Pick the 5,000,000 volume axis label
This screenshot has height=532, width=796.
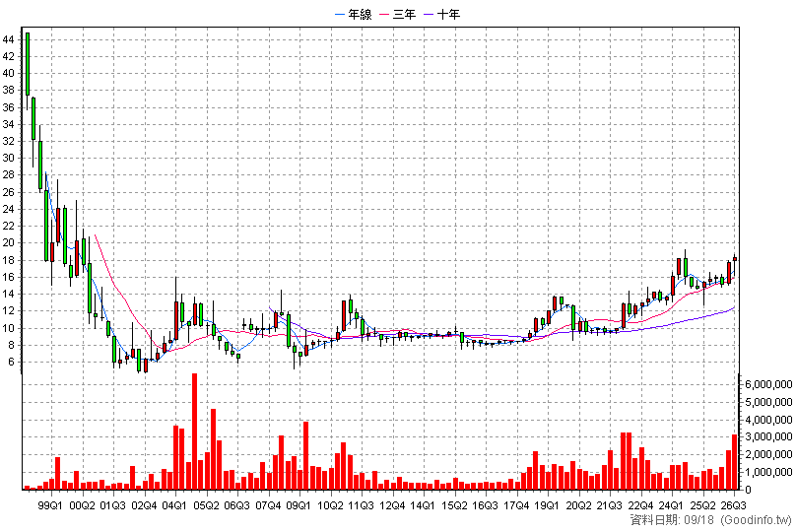click(768, 403)
